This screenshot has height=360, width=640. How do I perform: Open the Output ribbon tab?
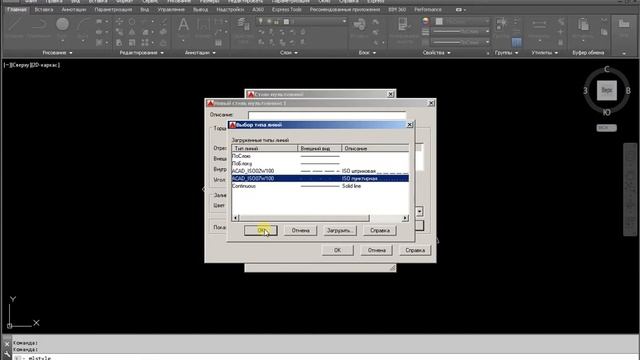pos(200,9)
